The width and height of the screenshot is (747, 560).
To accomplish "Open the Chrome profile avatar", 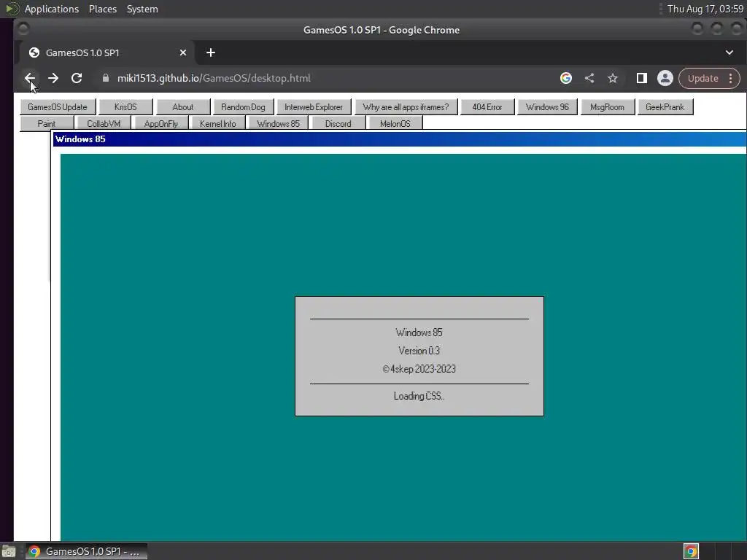I will pyautogui.click(x=665, y=78).
